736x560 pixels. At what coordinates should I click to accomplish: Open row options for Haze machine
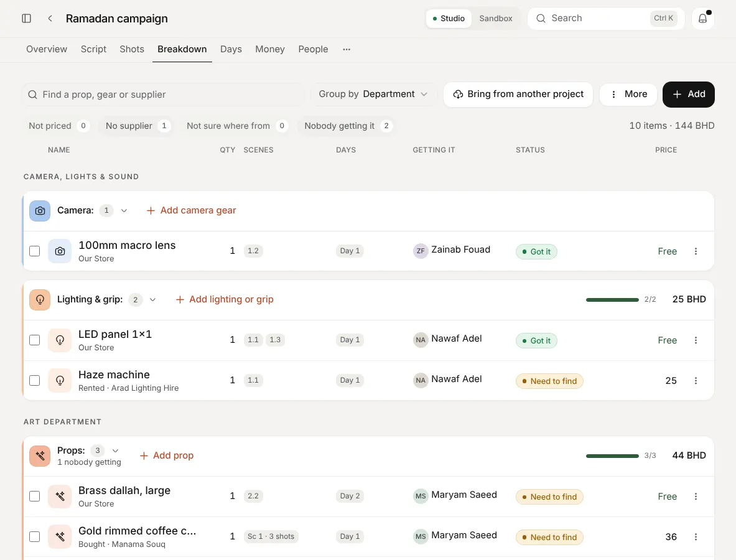pos(696,381)
